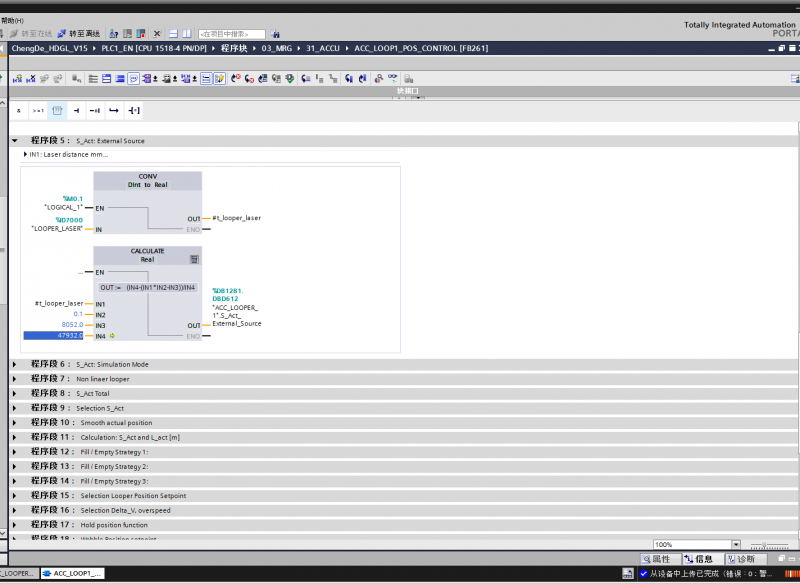Image resolution: width=800 pixels, height=584 pixels.
Task: Insert an OR (>=1) instruction box
Action: tap(38, 110)
